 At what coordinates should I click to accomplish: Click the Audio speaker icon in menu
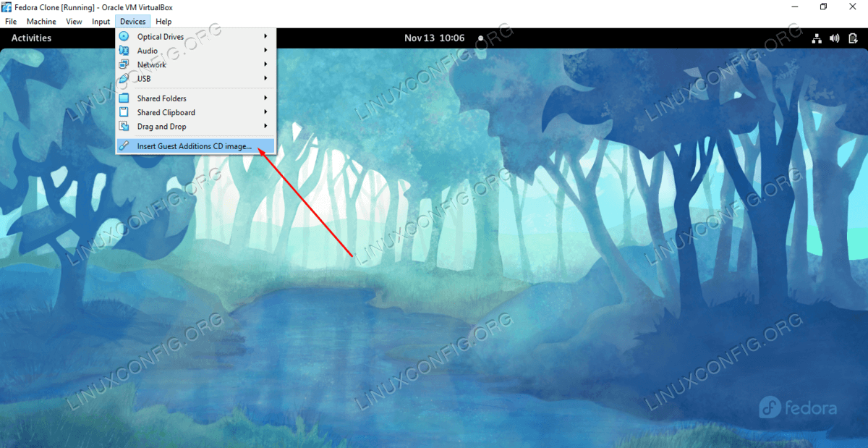coord(124,51)
